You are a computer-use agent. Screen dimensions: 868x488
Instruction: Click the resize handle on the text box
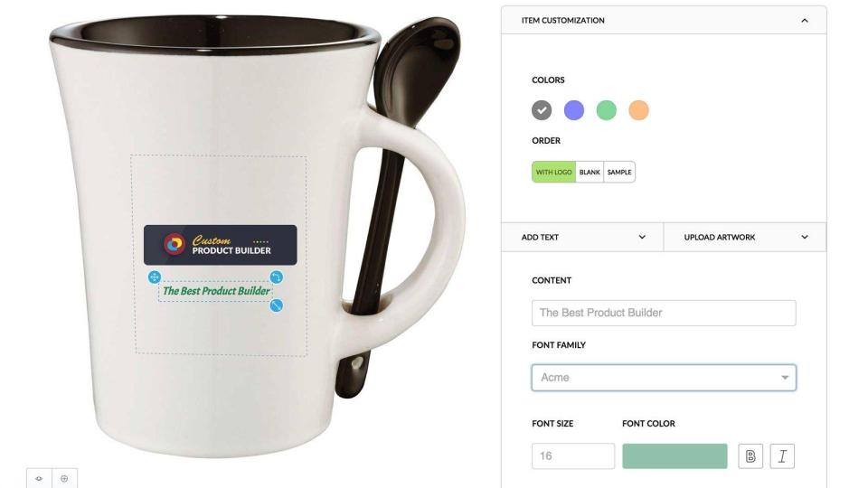(x=277, y=305)
